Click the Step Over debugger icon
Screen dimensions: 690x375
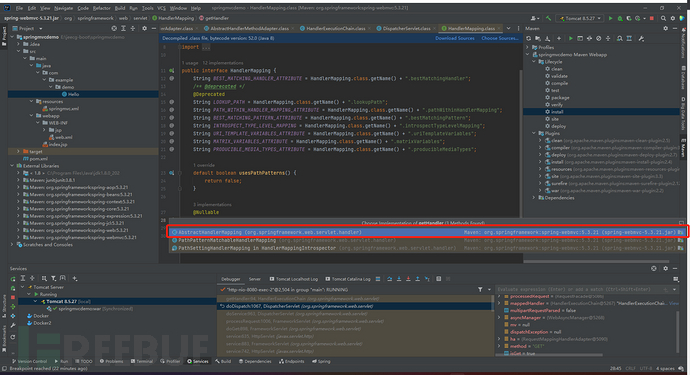tap(389, 279)
